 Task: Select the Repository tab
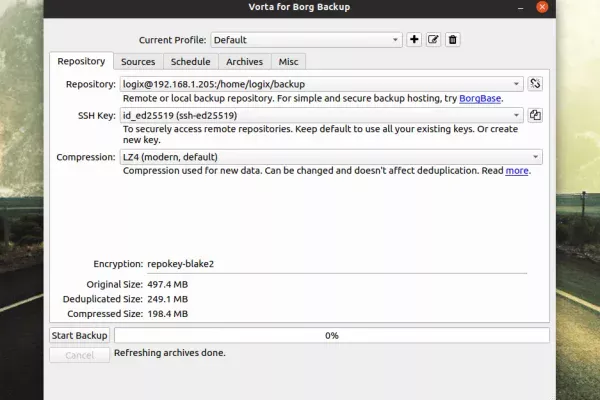(81, 62)
